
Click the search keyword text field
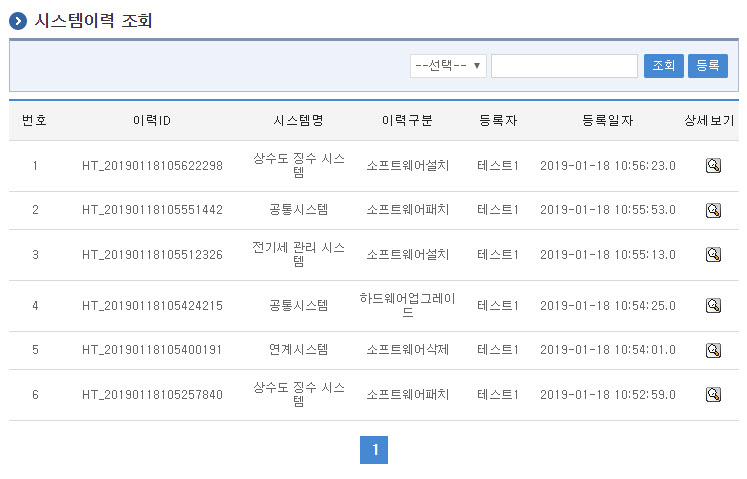564,66
